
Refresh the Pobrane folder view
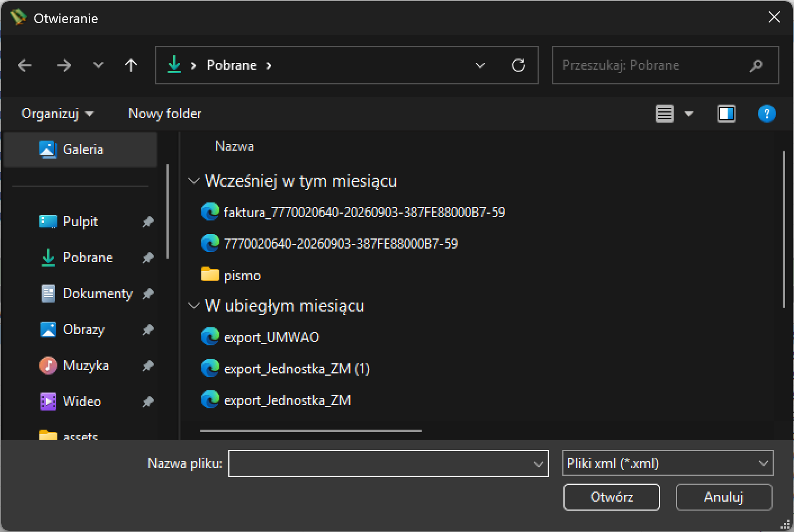(518, 65)
